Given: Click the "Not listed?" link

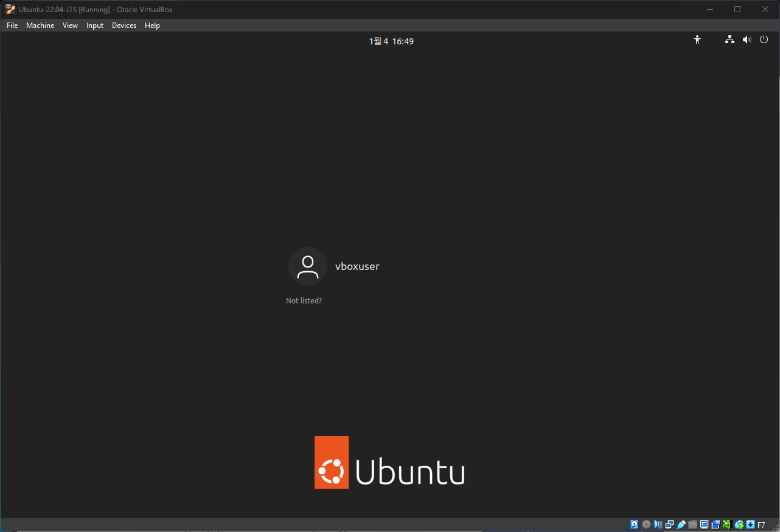Looking at the screenshot, I should tap(304, 301).
